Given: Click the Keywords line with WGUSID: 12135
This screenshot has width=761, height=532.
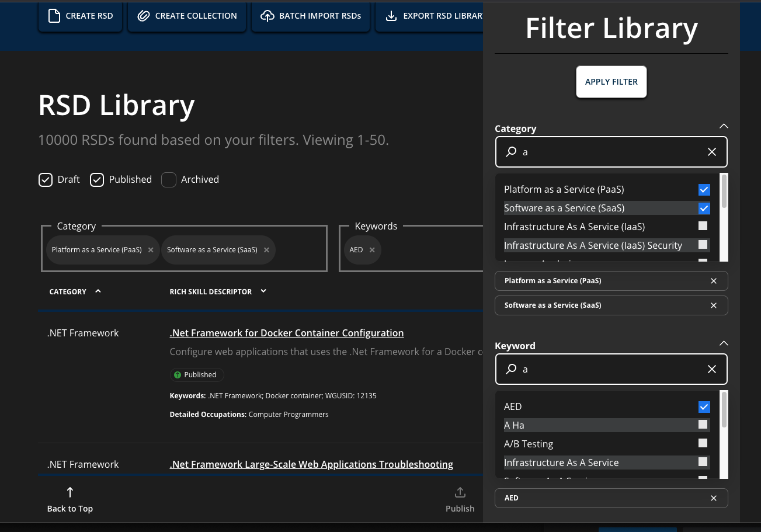Looking at the screenshot, I should click(273, 396).
